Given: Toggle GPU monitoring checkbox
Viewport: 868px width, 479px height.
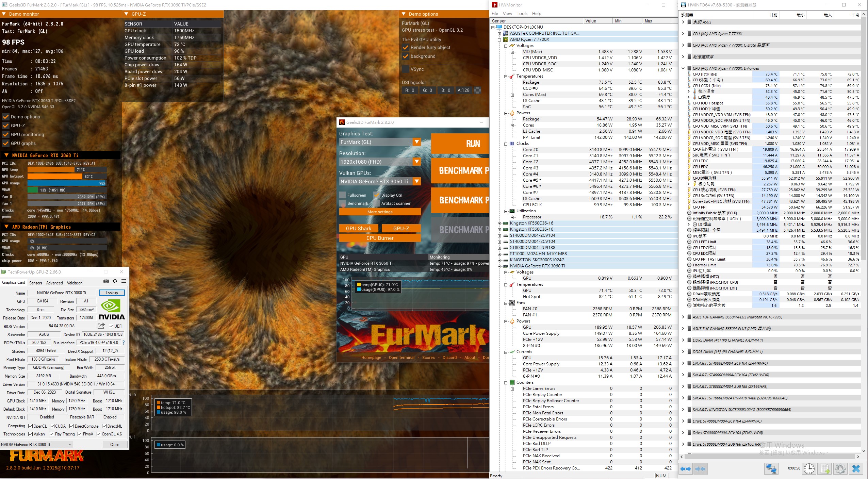Looking at the screenshot, I should point(6,134).
